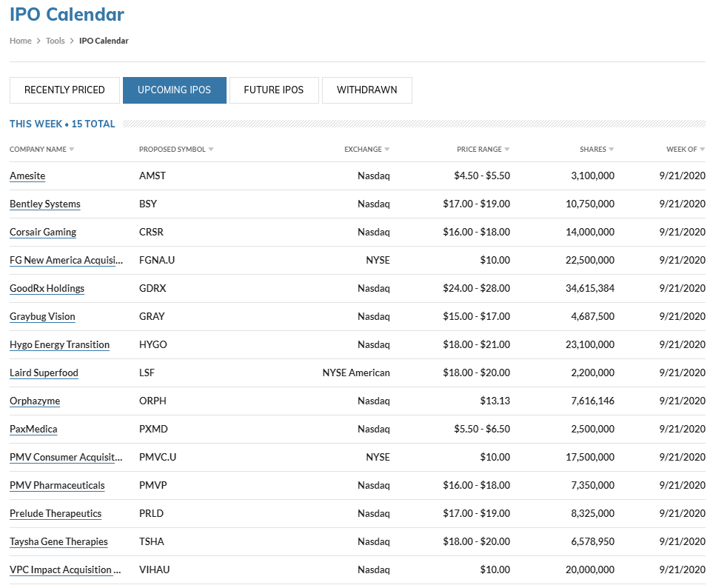Sort by Exchange column arrow
713x588 pixels.
[x=387, y=150]
